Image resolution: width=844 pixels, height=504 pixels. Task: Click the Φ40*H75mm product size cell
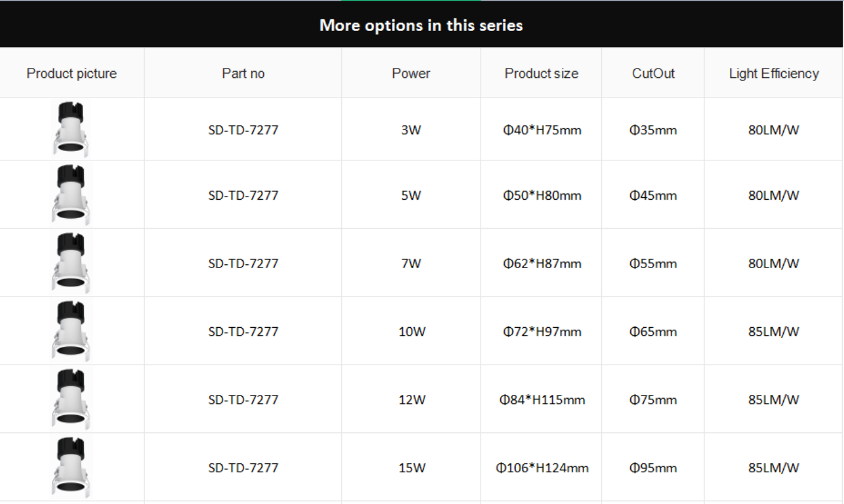pos(542,131)
